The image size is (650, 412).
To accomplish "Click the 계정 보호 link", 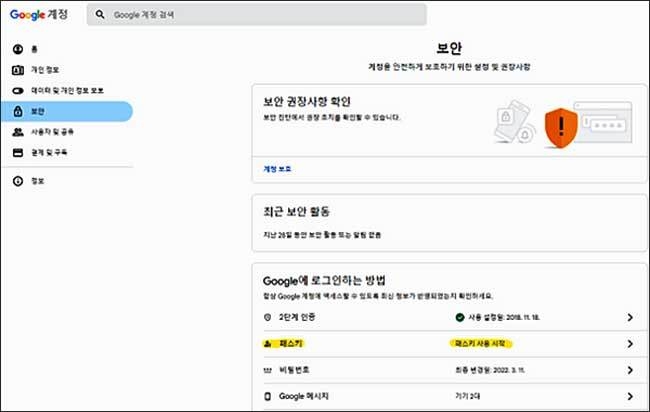I will pos(277,169).
